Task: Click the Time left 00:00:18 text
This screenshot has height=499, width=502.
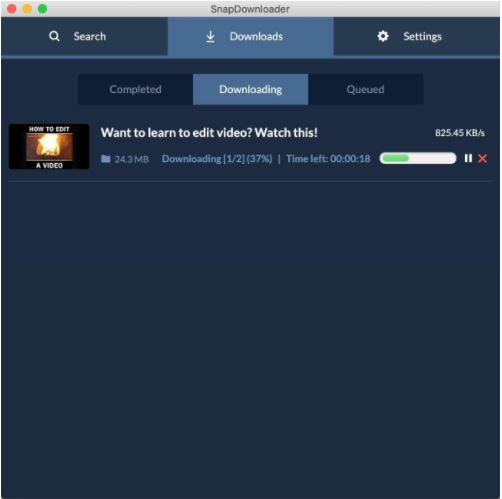Action: coord(328,159)
